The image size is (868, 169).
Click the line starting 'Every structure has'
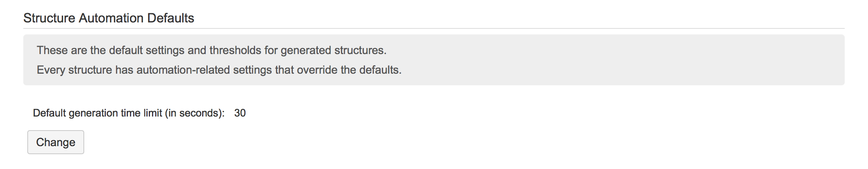(219, 70)
